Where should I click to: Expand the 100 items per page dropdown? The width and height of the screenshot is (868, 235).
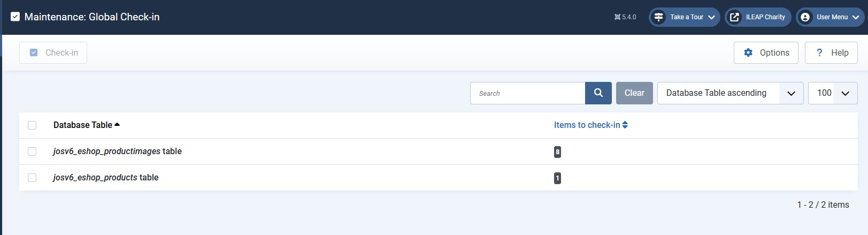(x=832, y=93)
